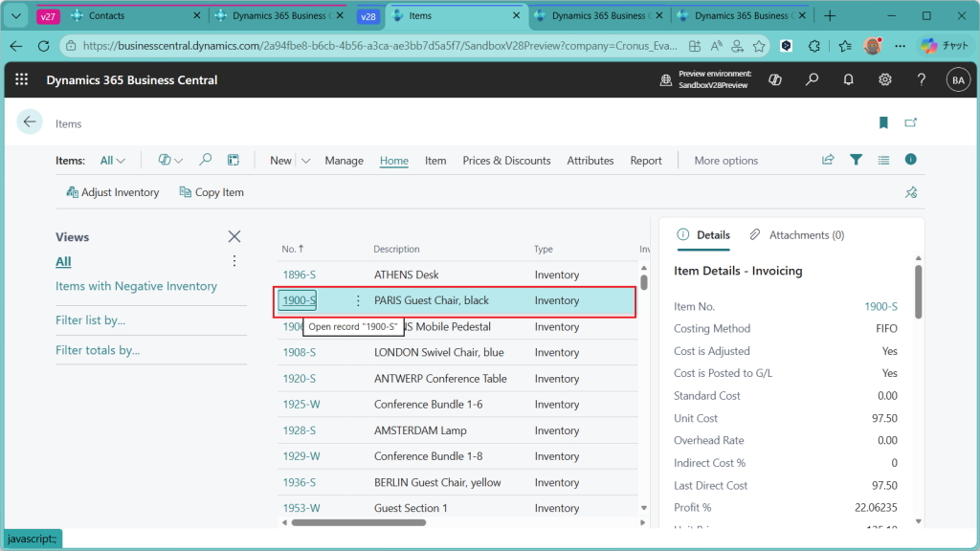Open the Copilot icon in header

[777, 80]
